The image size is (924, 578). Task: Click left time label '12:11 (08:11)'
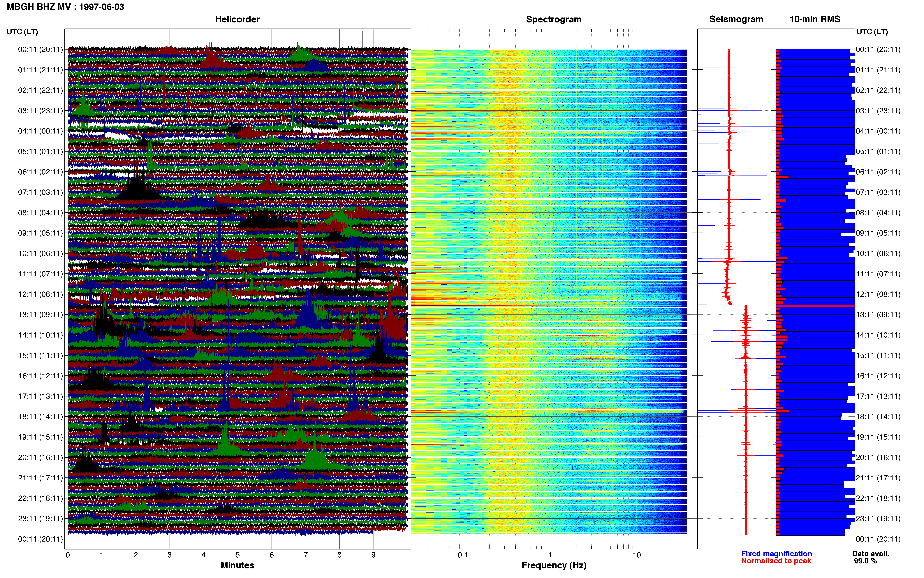tap(41, 294)
